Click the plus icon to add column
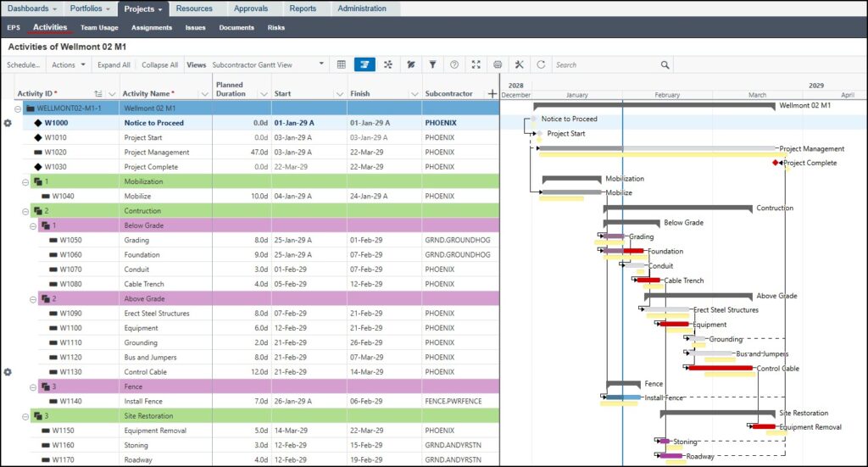The height and width of the screenshot is (467, 868). tap(492, 93)
